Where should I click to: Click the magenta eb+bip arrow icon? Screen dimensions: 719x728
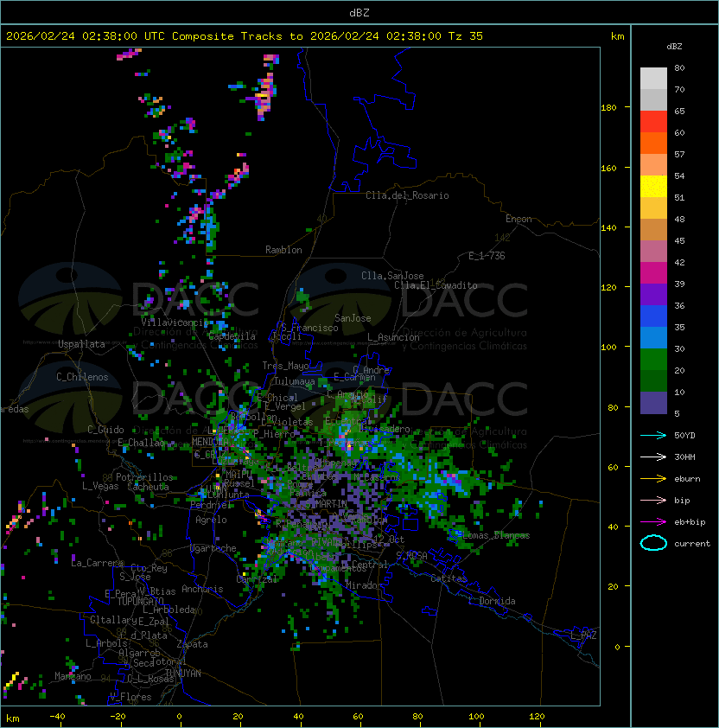click(653, 522)
